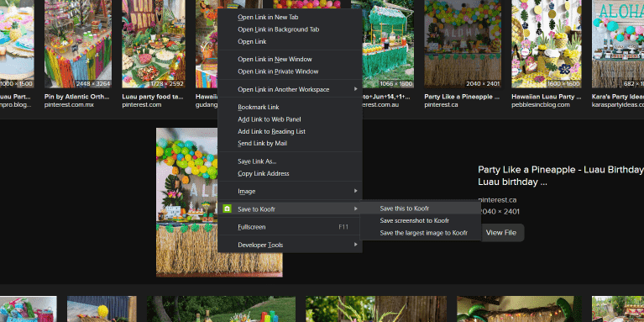Click the Luau party food ta... title
Viewport: 644px width, 322px height.
pyautogui.click(x=152, y=97)
